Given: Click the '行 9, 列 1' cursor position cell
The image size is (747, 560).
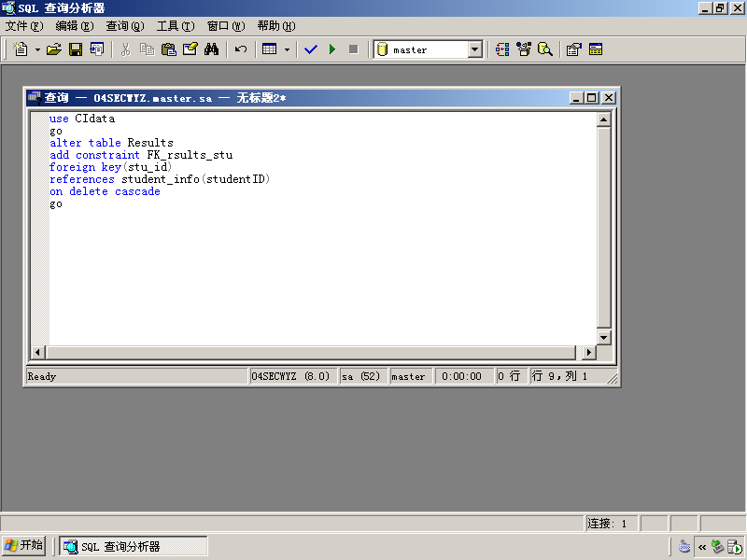Looking at the screenshot, I should [568, 376].
